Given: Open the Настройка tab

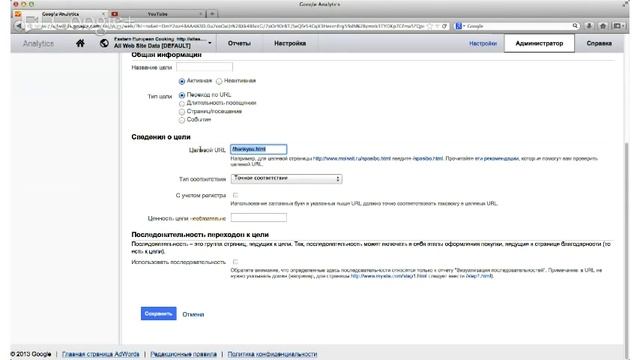Looking at the screenshot, I should click(290, 43).
